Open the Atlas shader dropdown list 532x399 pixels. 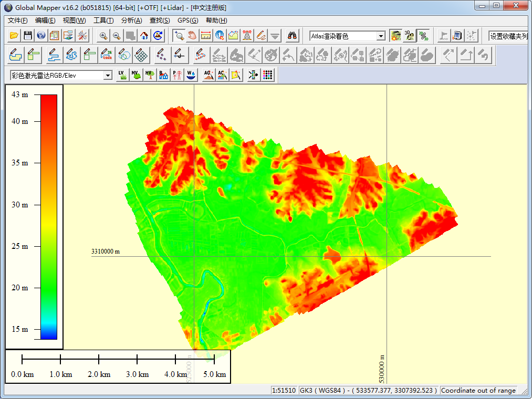pyautogui.click(x=381, y=36)
